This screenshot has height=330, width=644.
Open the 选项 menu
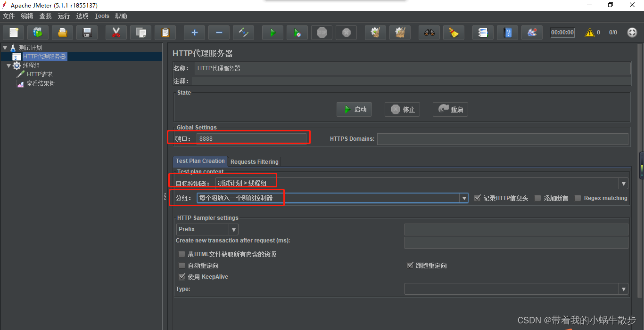click(83, 16)
